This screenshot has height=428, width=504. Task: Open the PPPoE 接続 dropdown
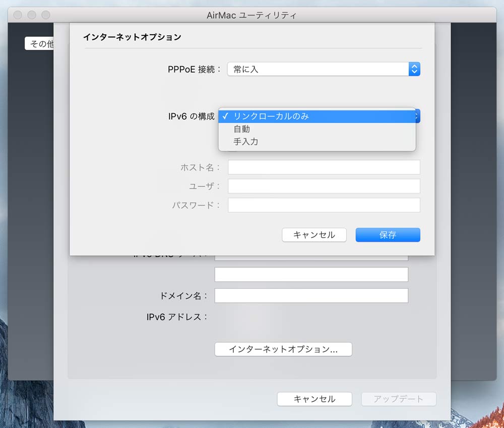coord(324,69)
